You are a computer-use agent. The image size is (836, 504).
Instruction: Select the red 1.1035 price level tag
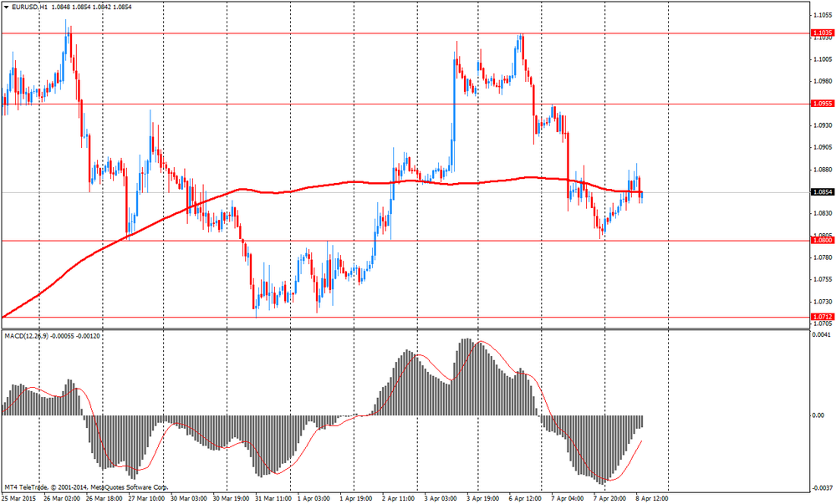click(x=821, y=33)
